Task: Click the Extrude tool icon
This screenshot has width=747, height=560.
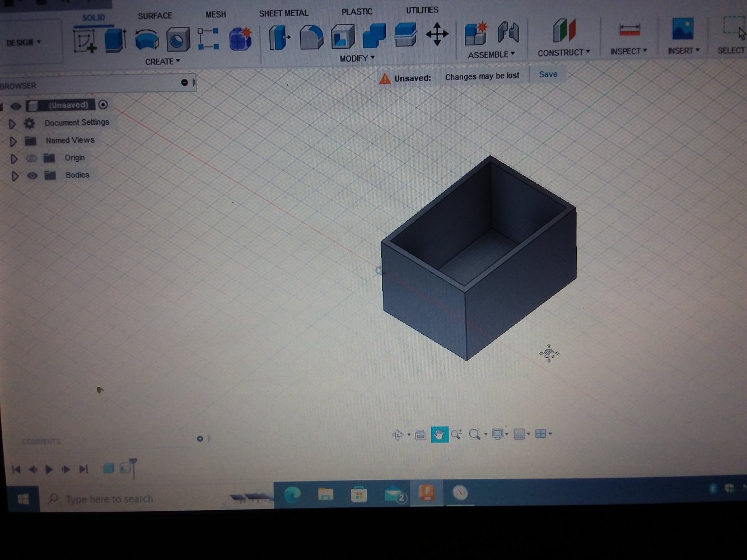Action: click(115, 40)
